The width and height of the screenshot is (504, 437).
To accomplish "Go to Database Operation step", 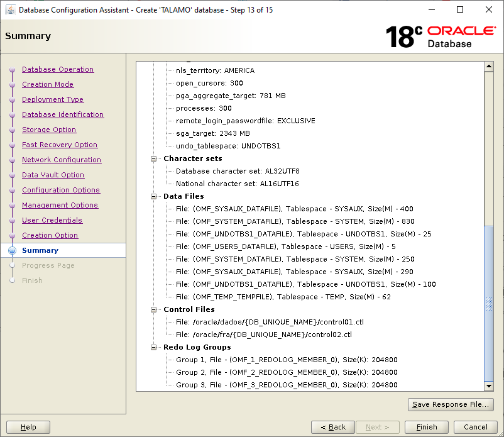I will pos(58,69).
